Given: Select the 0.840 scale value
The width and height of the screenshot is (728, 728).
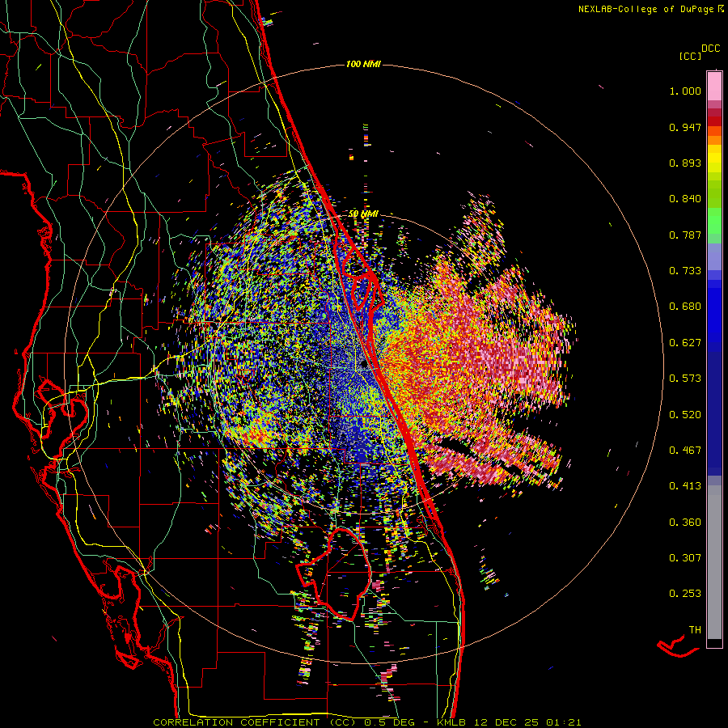Looking at the screenshot, I should pos(685,199).
